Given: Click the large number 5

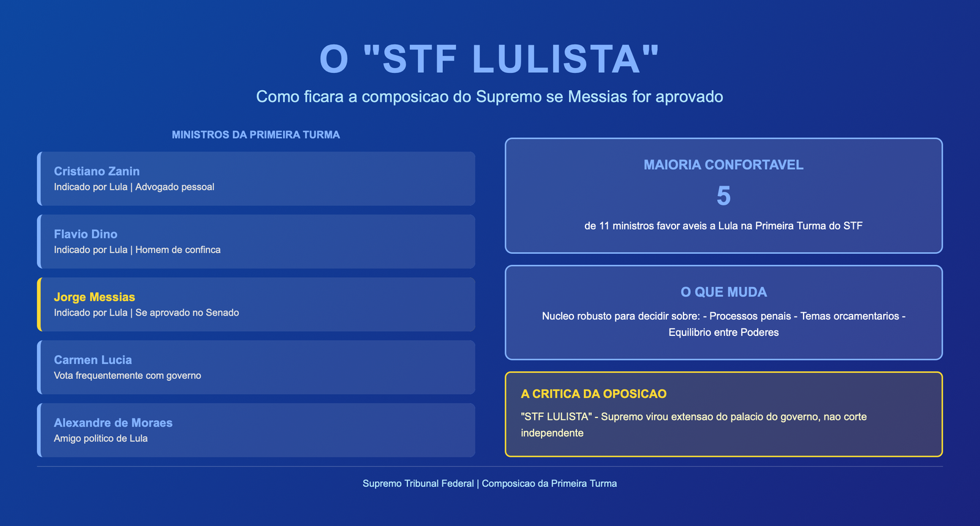Looking at the screenshot, I should [x=723, y=196].
